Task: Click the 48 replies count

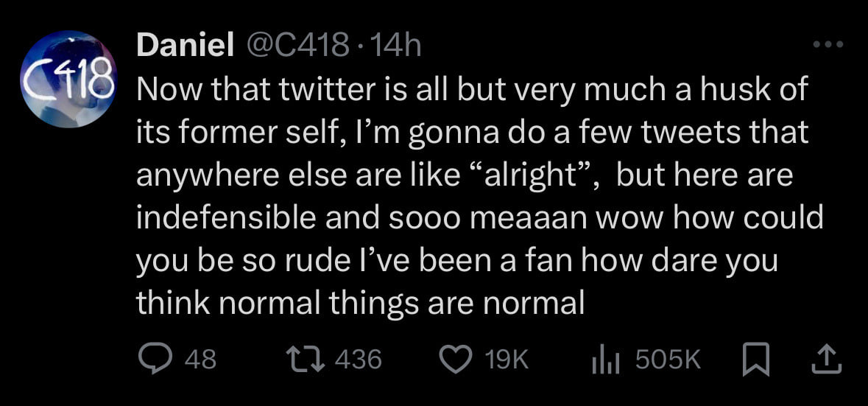Action: pos(200,360)
